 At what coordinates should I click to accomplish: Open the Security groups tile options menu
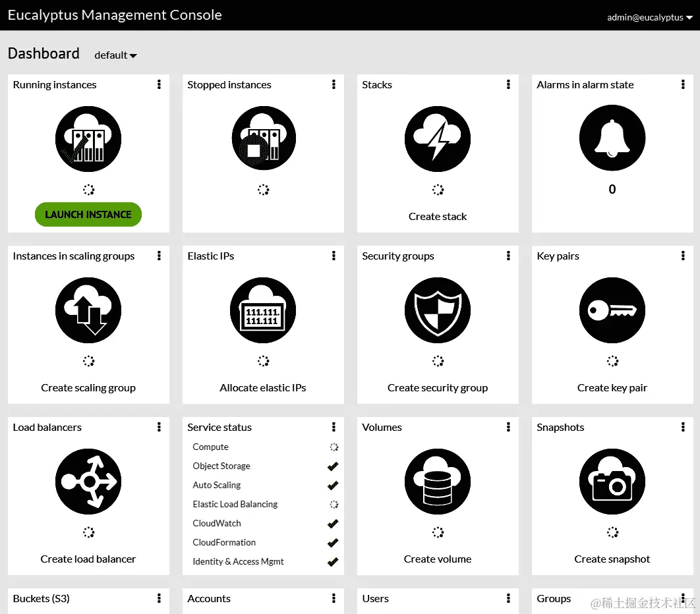pos(508,256)
